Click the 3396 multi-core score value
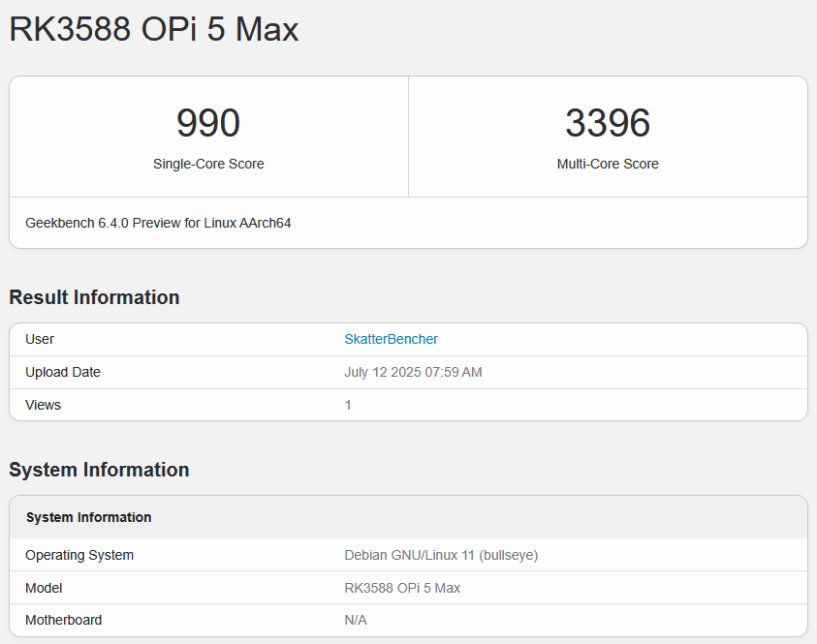The height and width of the screenshot is (644, 817). point(608,123)
